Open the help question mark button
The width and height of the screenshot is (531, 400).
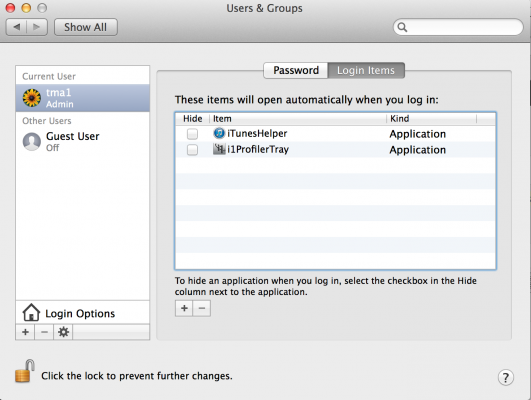pos(505,377)
